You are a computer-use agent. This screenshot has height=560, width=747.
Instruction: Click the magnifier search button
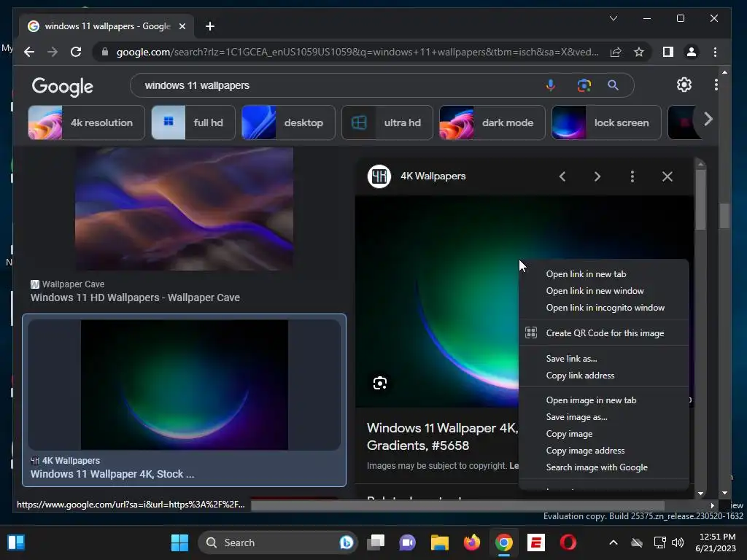[613, 85]
